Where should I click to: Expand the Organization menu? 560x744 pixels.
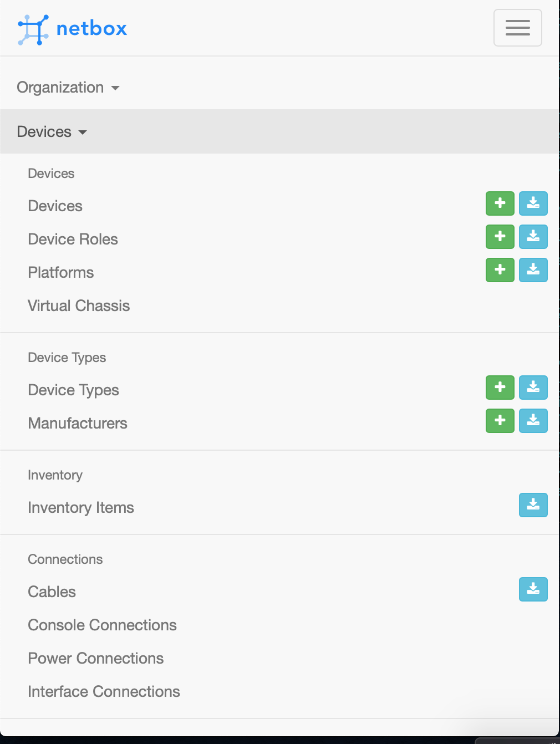[x=68, y=87]
